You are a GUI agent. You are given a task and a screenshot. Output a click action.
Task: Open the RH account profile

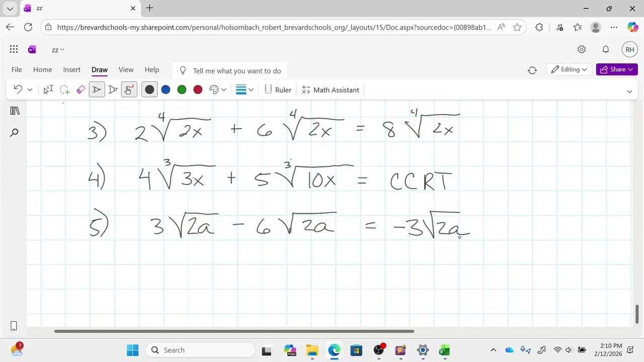[629, 49]
